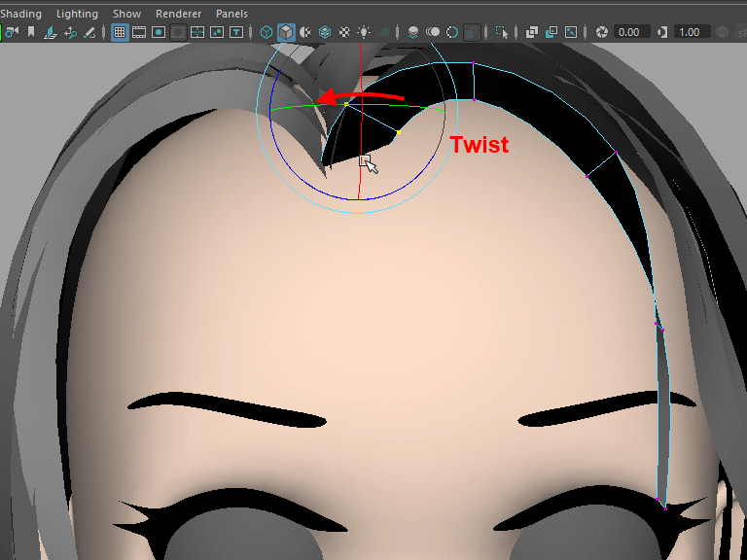747x560 pixels.
Task: Open the Panels menu
Action: point(231,14)
